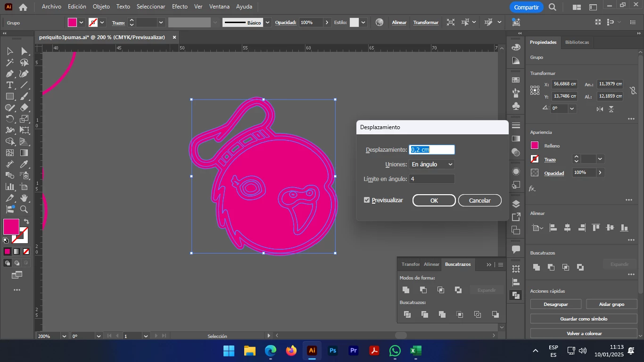This screenshot has height=362, width=644.
Task: Open the rotation angle dropdown in Properties
Action: (x=572, y=108)
